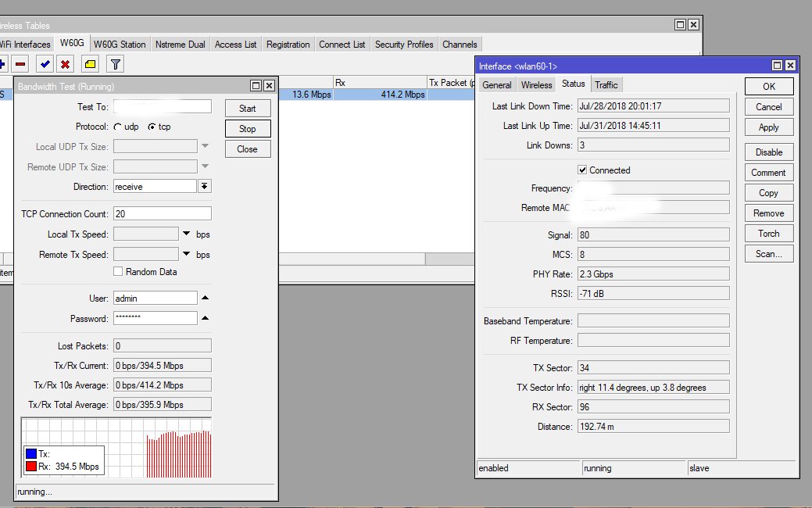
Task: Click the Direction field showing receive
Action: [x=155, y=187]
